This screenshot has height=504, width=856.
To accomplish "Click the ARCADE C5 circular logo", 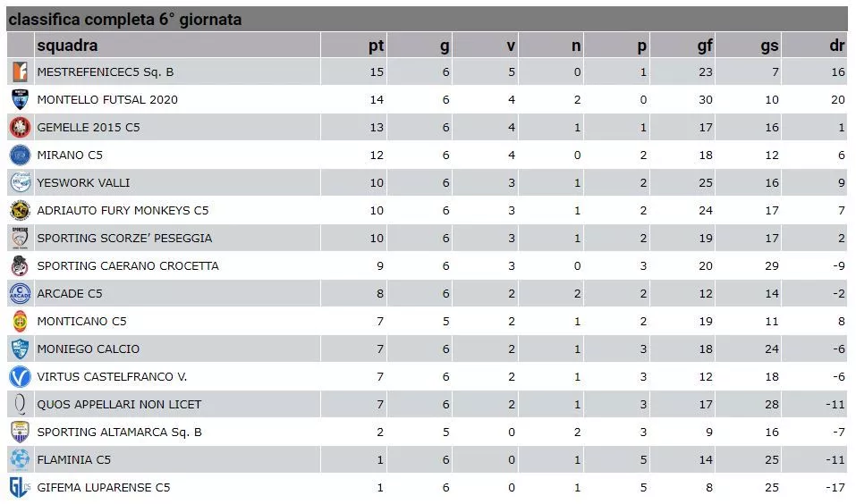I will click(x=21, y=293).
